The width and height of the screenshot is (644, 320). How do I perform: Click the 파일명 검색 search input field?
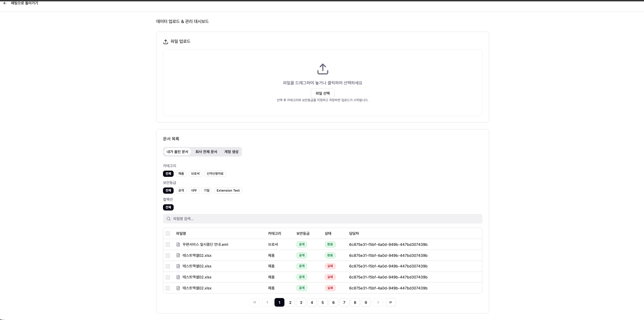coord(323,219)
